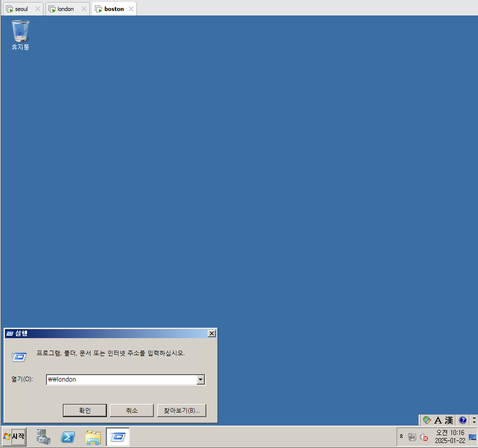The width and height of the screenshot is (478, 448).
Task: Click the 취소 (Cancel) button
Action: point(132,410)
